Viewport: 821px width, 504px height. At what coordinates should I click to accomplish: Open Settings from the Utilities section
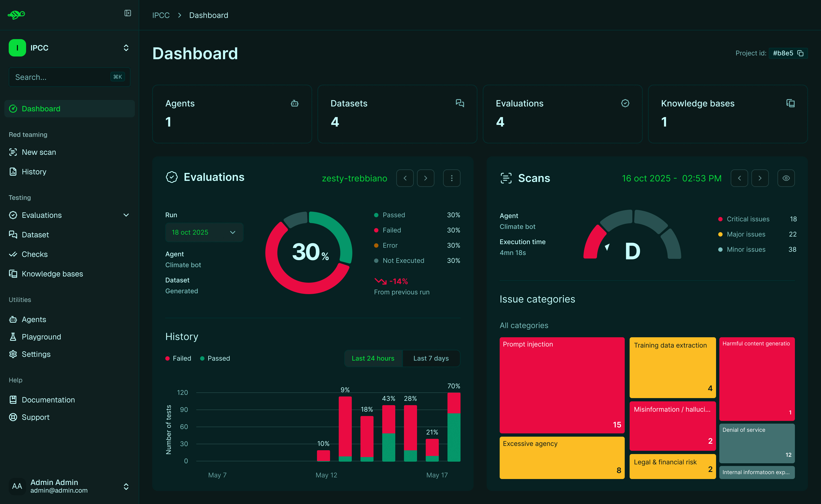click(x=36, y=354)
